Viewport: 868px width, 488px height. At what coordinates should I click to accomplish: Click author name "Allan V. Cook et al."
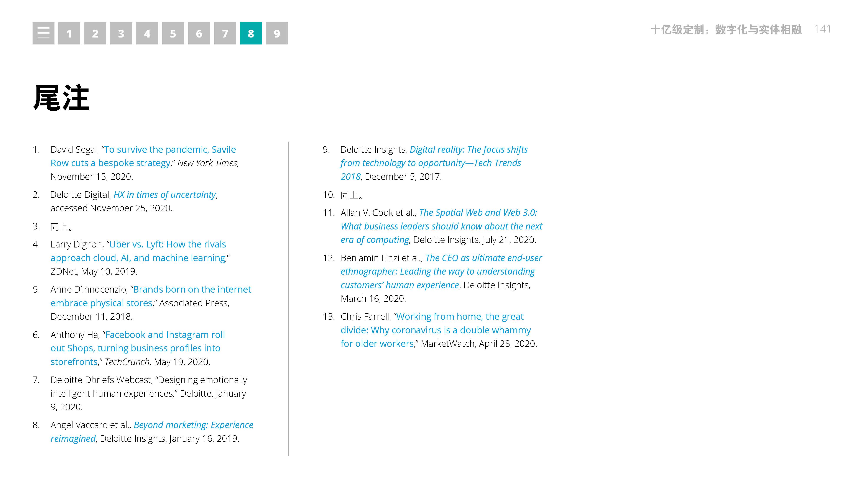pos(379,213)
